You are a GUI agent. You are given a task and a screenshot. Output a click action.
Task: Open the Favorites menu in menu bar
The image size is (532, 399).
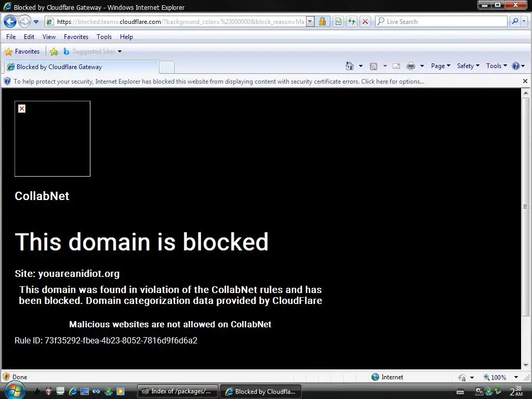click(x=76, y=37)
